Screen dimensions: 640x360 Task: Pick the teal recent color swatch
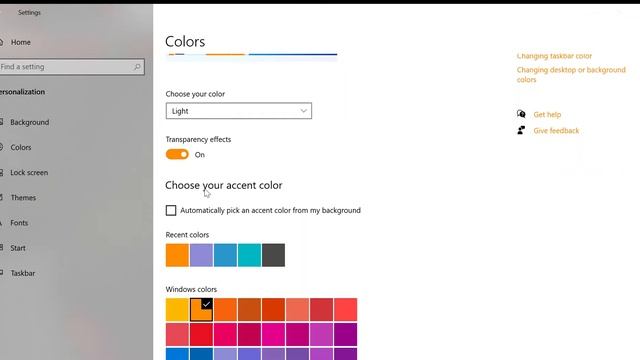click(x=249, y=255)
